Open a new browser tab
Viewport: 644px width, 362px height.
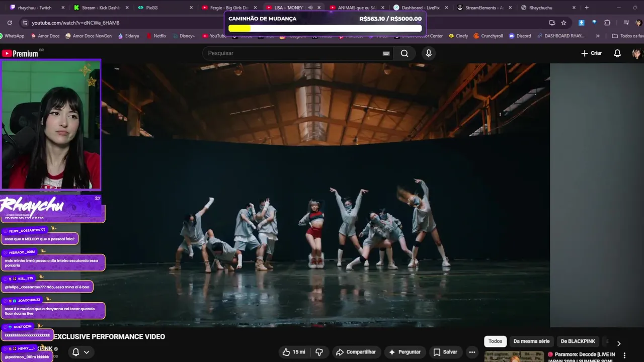coord(587,8)
